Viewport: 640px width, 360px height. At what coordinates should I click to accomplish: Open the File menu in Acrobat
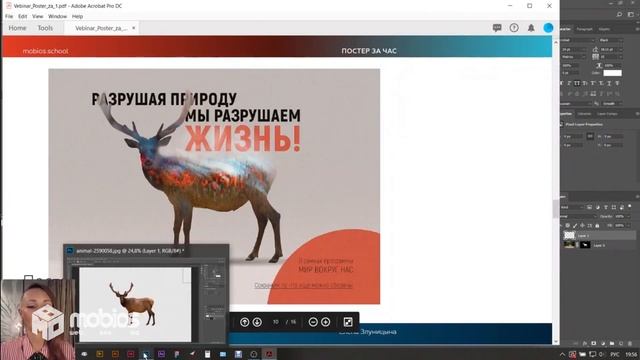coord(9,16)
